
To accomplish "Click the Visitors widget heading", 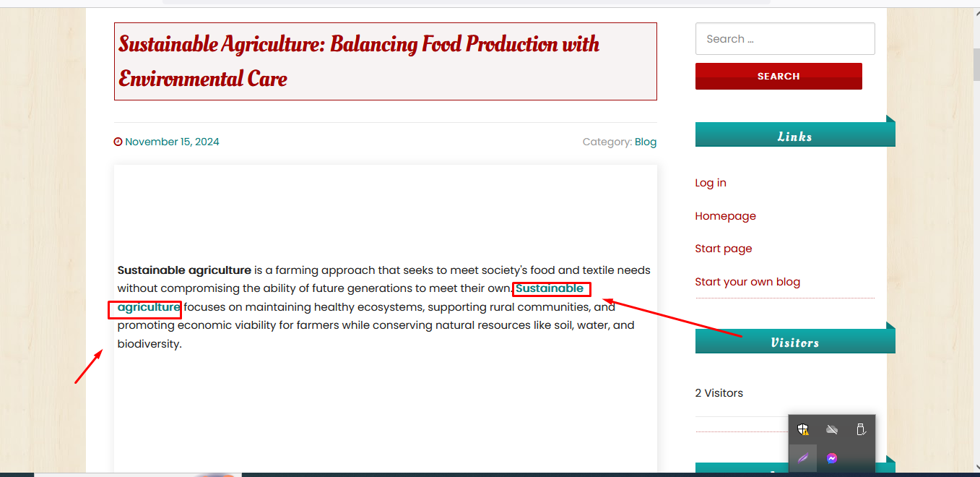I will [x=794, y=343].
